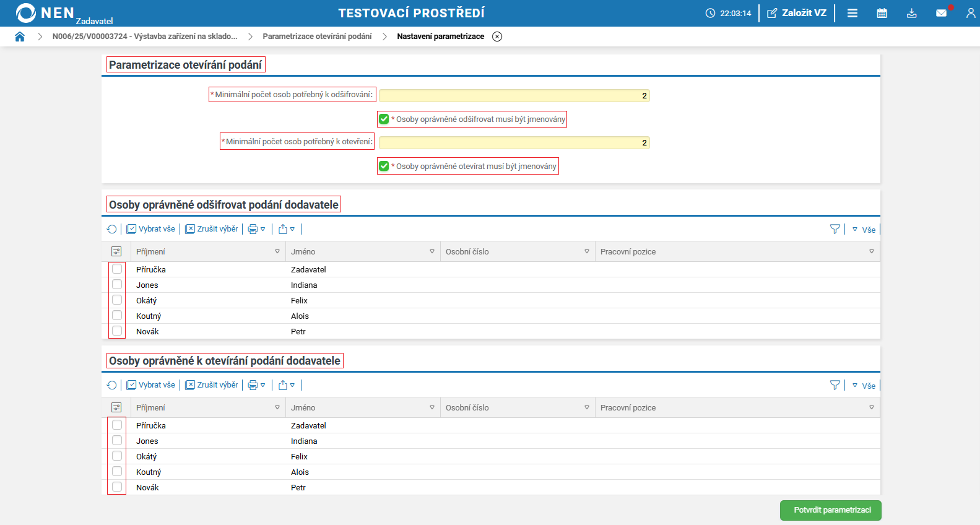980x525 pixels.
Task: Toggle 'Osoby oprávněné odšifrovat musí být jmenovány'
Action: [384, 119]
